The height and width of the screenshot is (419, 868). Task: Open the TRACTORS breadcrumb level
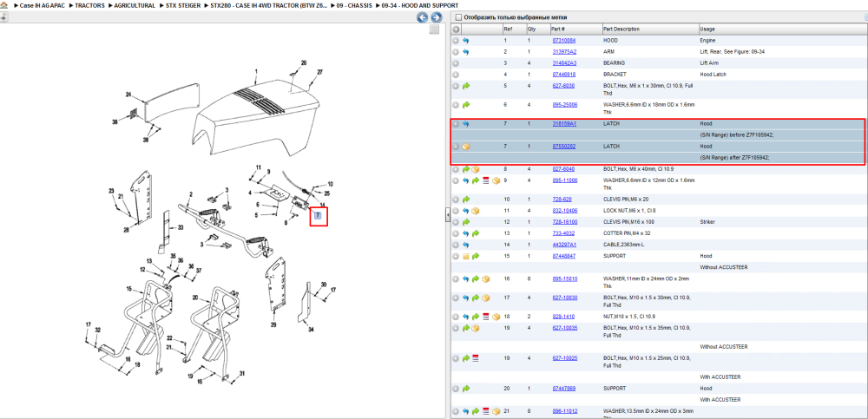tap(89, 5)
